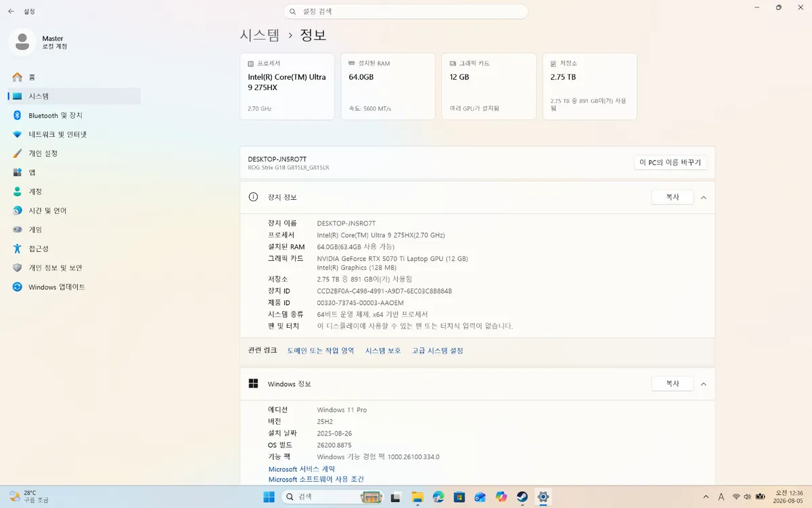Open 홈 in the sidebar
Image resolution: width=812 pixels, height=508 pixels.
(74, 77)
